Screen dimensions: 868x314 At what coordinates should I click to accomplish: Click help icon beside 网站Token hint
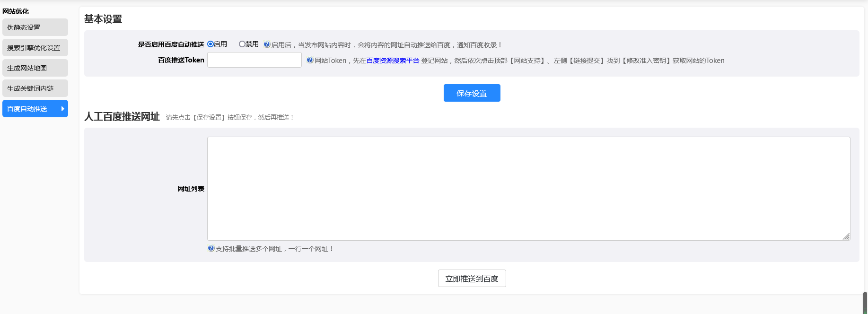[310, 60]
